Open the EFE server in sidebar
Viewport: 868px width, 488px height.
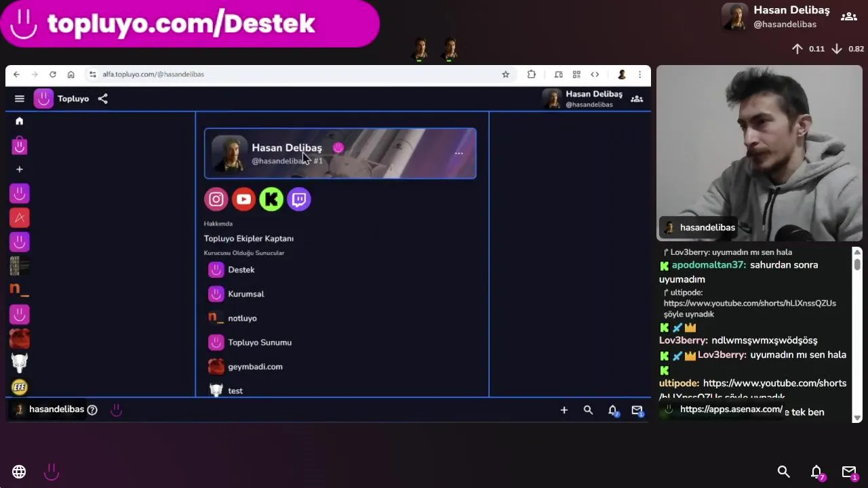point(19,387)
